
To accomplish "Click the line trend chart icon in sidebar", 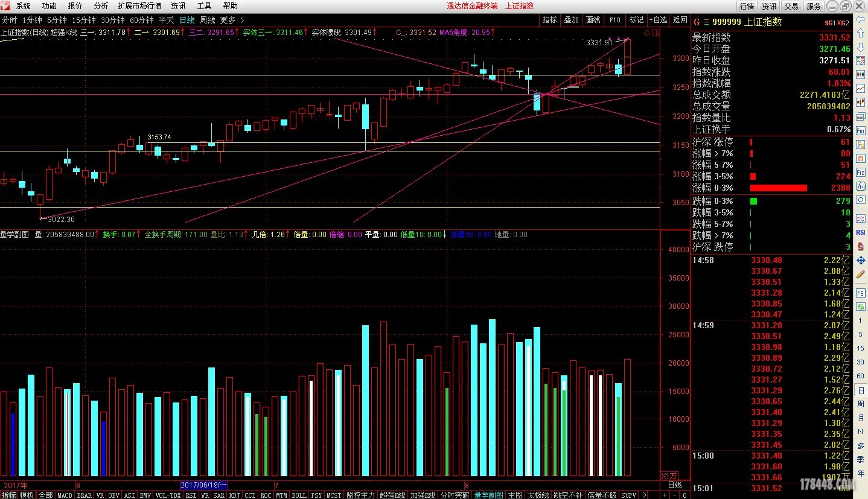I will click(x=860, y=88).
